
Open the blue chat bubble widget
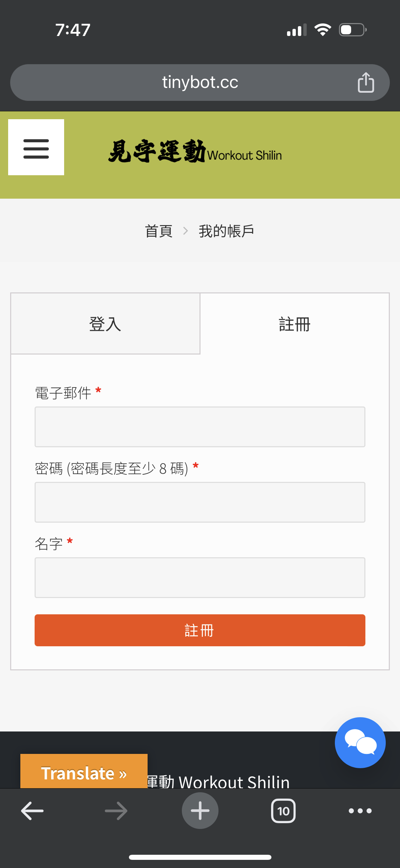point(360,742)
